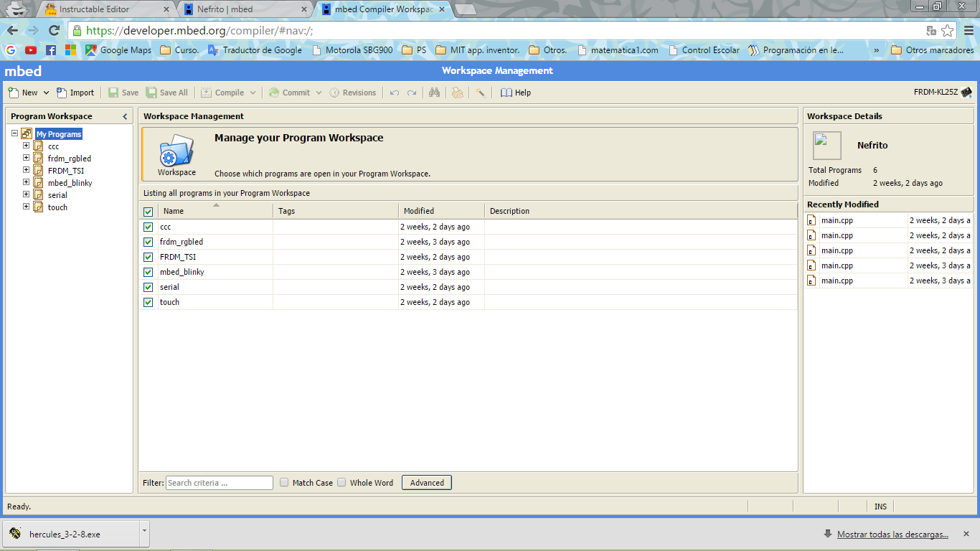Click the Workspace folder gear icon
This screenshot has height=551, width=980.
(176, 151)
